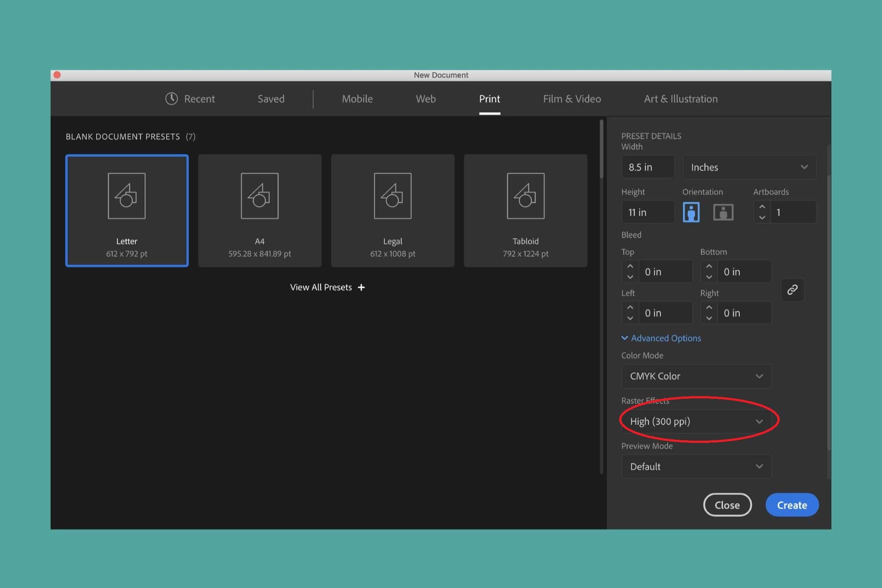Increase Top bleed with up arrow
This screenshot has width=882, height=588.
[x=630, y=266]
